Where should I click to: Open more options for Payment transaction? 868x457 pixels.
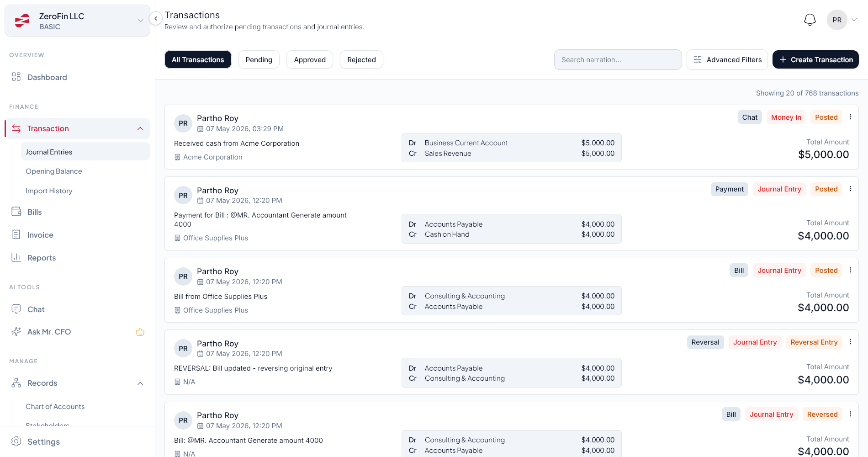click(850, 189)
